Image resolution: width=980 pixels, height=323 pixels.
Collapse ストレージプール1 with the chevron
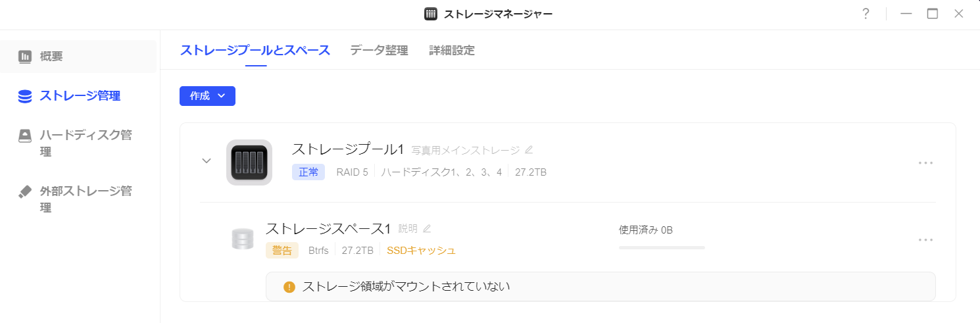[207, 161]
